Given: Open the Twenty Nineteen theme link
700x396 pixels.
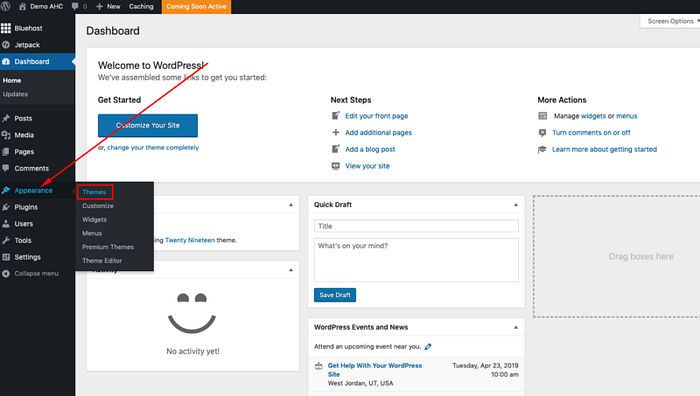Looking at the screenshot, I should pyautogui.click(x=190, y=240).
